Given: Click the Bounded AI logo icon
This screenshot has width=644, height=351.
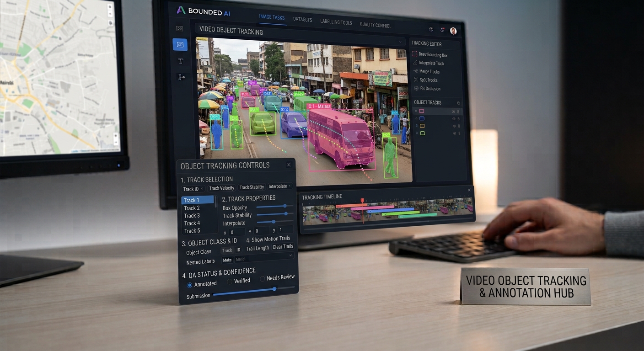Looking at the screenshot, I should pos(181,10).
